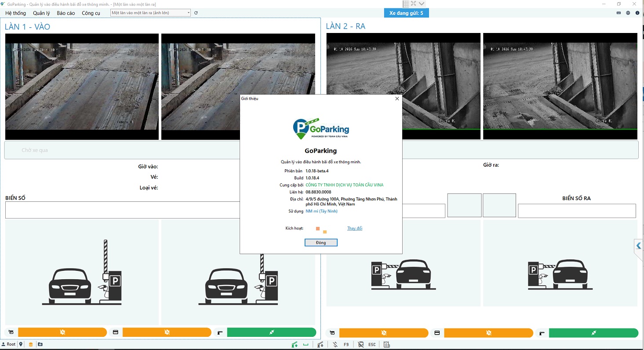This screenshot has width=644, height=350.
Task: Open the Hệ thống menu
Action: [15, 13]
